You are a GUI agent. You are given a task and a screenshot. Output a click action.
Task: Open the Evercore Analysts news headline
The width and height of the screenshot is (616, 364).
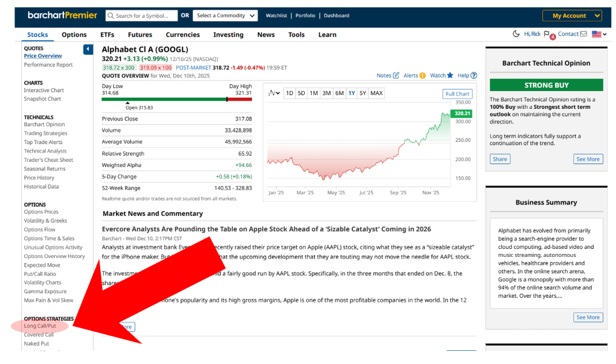click(x=266, y=229)
